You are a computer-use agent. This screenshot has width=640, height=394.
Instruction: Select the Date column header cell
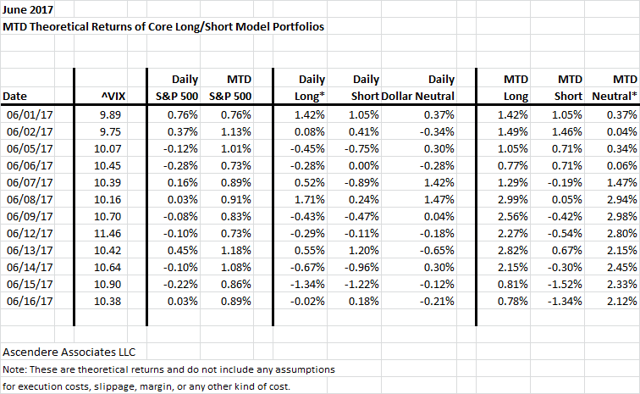tap(15, 96)
